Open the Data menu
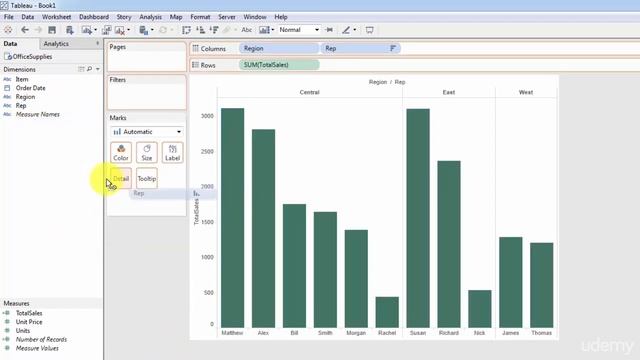The image size is (640, 360). pyautogui.click(x=27, y=17)
